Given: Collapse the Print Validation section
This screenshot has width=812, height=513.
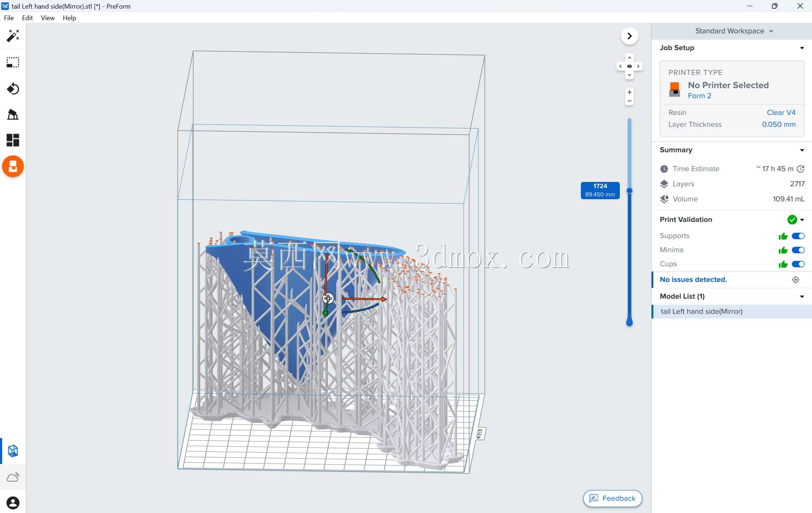Looking at the screenshot, I should click(x=802, y=220).
